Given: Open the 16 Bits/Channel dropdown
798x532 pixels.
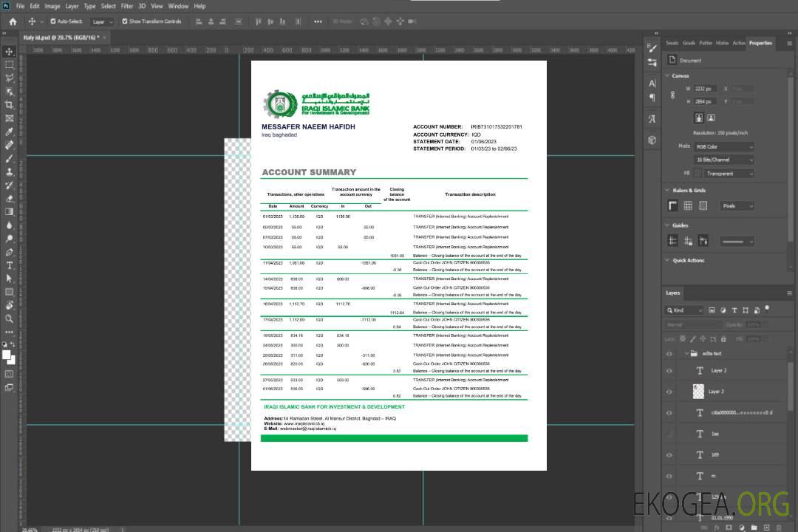Looking at the screenshot, I should tap(724, 160).
